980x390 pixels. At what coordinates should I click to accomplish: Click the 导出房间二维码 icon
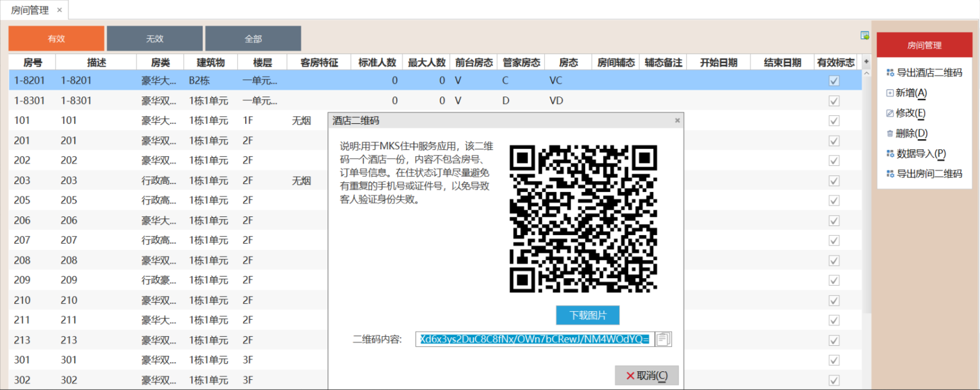click(890, 174)
